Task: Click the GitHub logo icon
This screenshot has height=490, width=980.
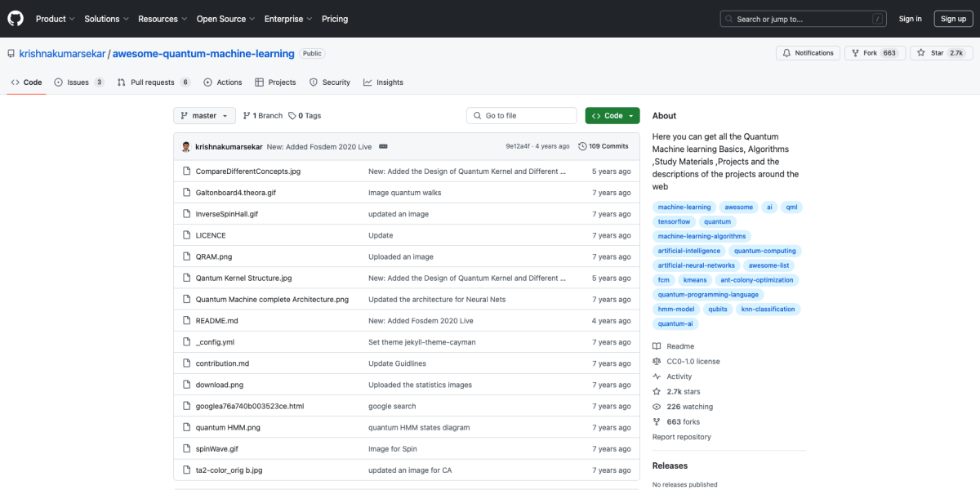Action: point(16,19)
